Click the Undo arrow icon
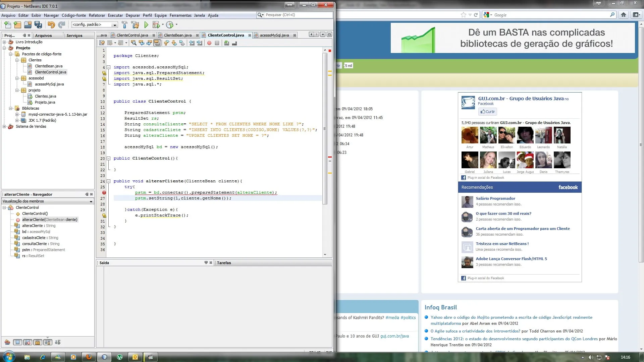 (x=51, y=24)
